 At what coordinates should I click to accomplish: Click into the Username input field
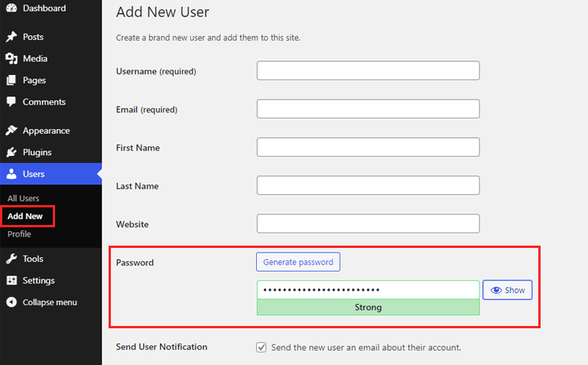point(369,70)
